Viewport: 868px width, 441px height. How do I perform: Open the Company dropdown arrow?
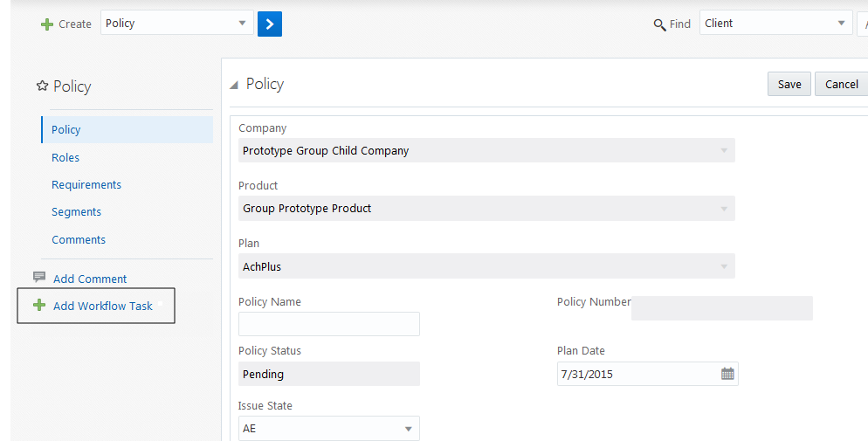[723, 151]
